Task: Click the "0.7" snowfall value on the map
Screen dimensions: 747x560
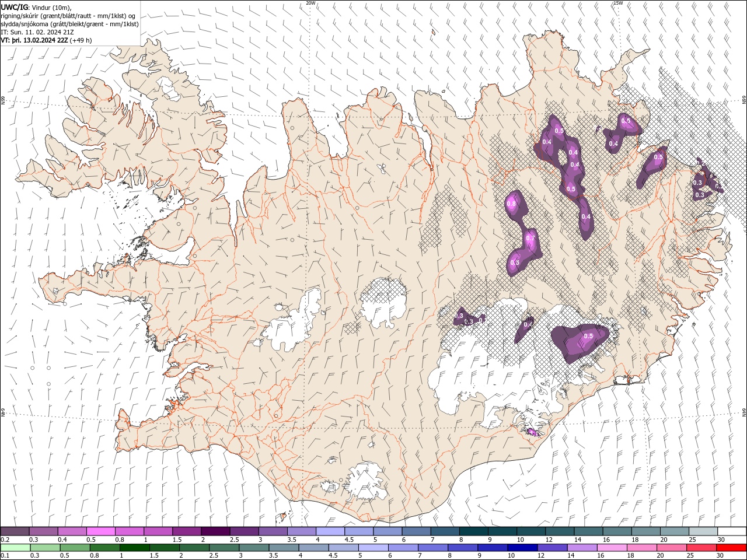Action: (530, 238)
